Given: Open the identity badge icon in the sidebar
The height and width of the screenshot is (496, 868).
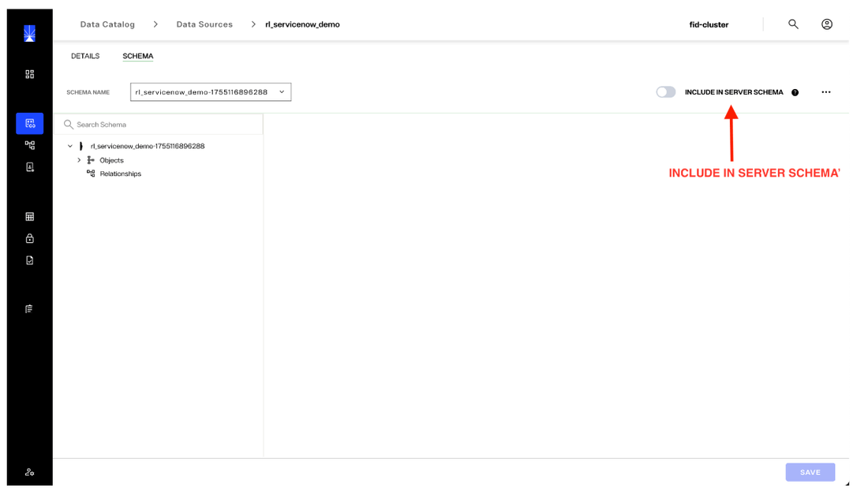Looking at the screenshot, I should pos(30,167).
